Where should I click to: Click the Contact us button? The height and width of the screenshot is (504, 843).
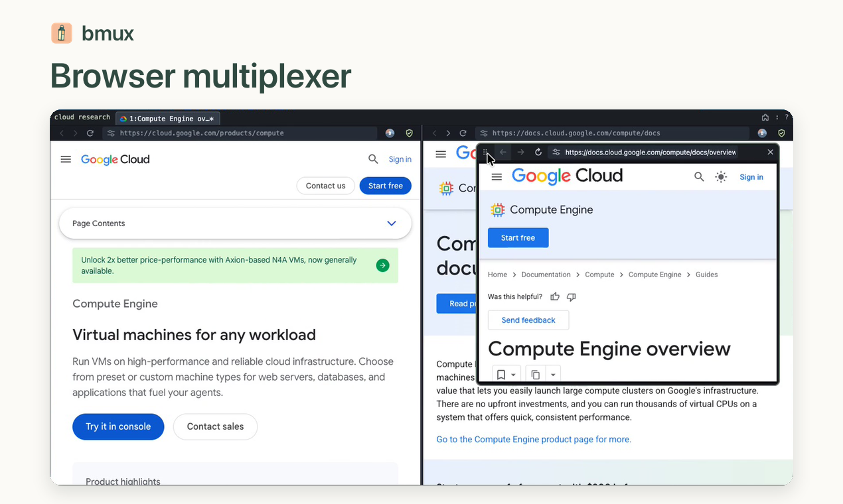[325, 186]
